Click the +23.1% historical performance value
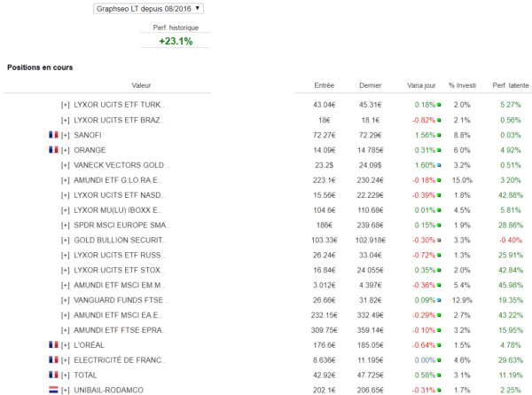This screenshot has height=395, width=532. pos(176,41)
